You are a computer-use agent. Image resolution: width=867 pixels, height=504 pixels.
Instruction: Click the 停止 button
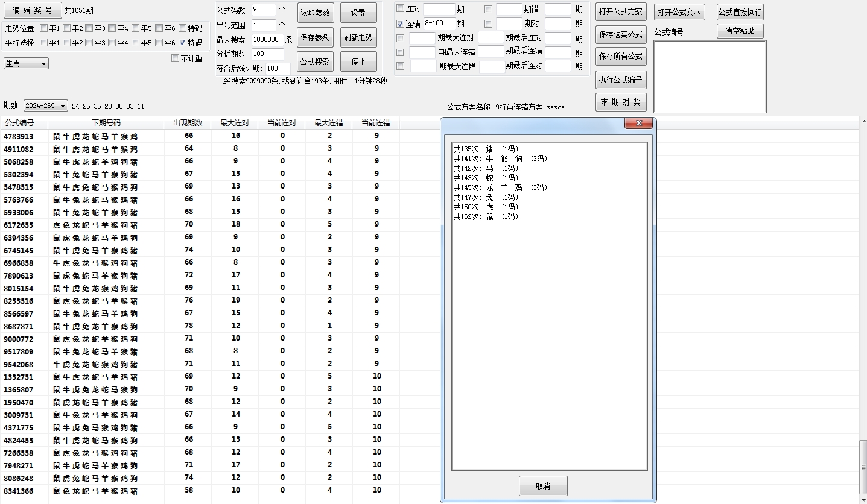coord(358,60)
